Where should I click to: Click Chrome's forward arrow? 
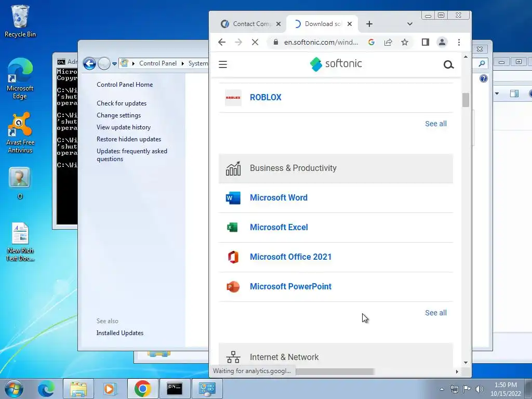click(238, 42)
